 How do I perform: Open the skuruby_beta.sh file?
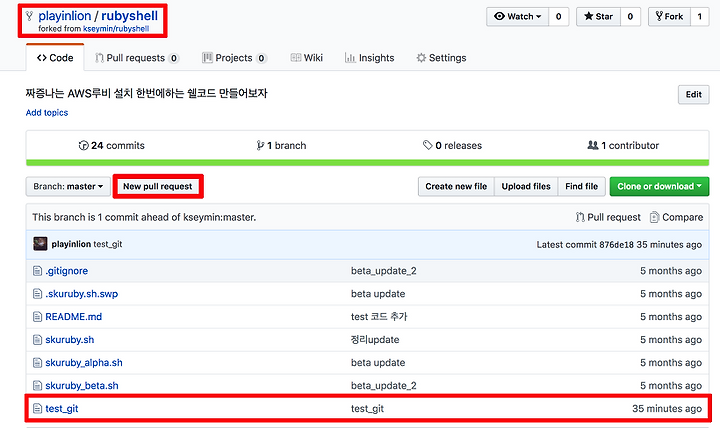click(82, 386)
